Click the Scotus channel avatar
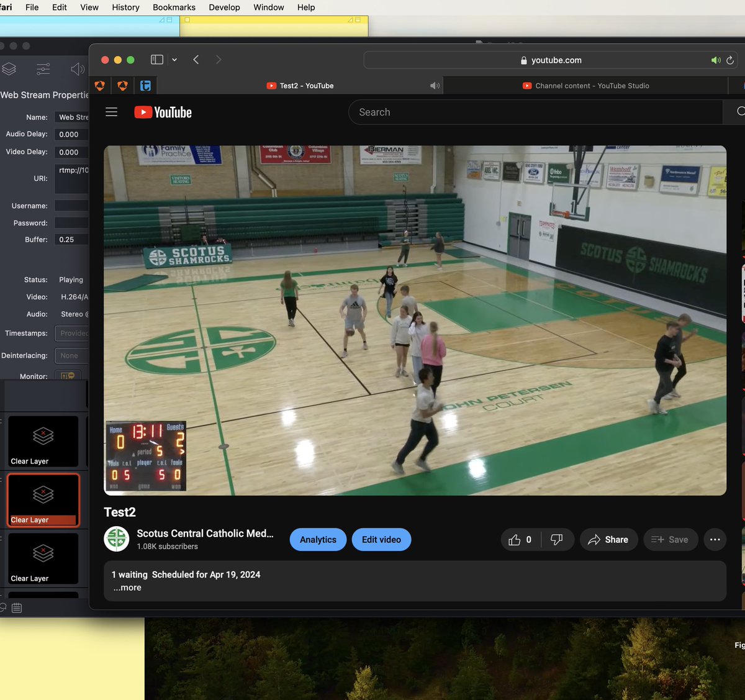The width and height of the screenshot is (745, 700). tap(116, 539)
